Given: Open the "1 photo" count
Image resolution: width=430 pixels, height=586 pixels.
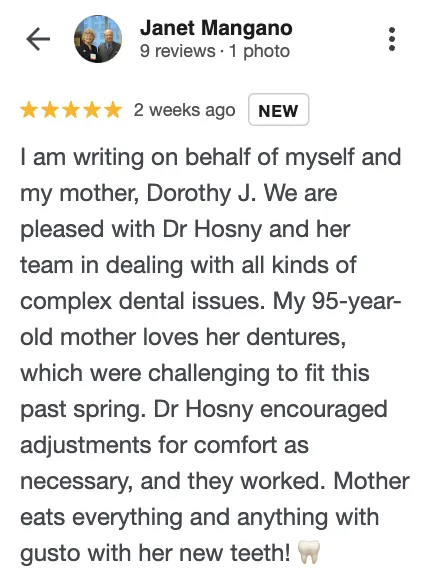Looking at the screenshot, I should [260, 51].
